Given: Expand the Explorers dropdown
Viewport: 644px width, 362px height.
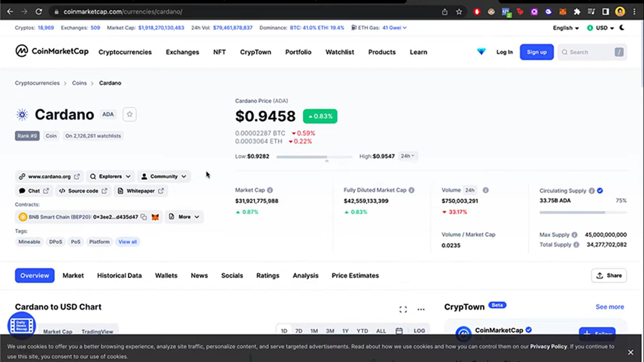Looking at the screenshot, I should click(110, 177).
